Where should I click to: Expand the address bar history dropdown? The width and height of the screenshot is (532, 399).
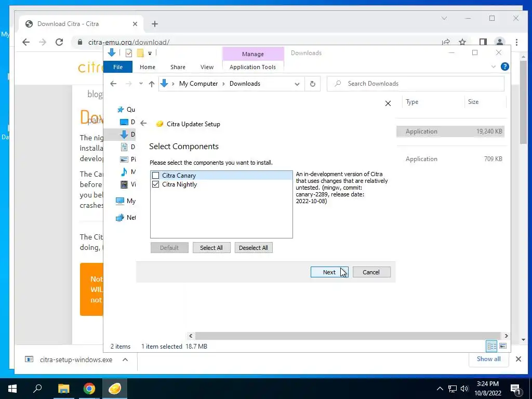(297, 84)
